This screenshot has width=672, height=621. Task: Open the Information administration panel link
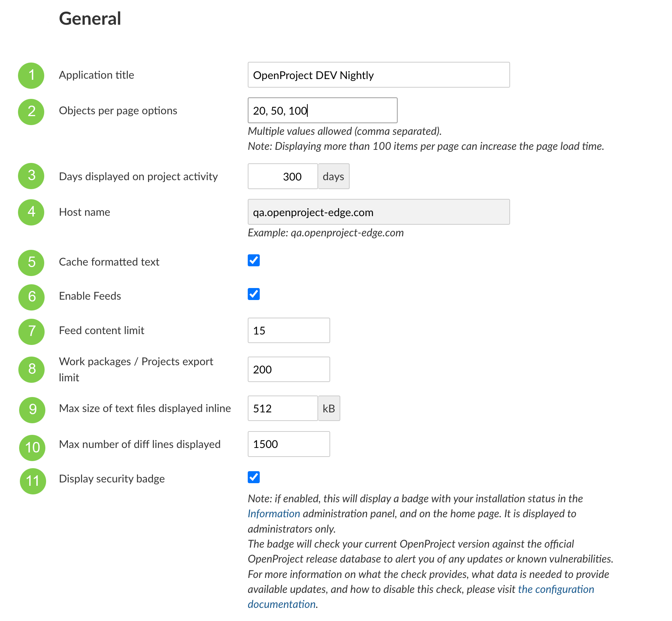pos(274,514)
